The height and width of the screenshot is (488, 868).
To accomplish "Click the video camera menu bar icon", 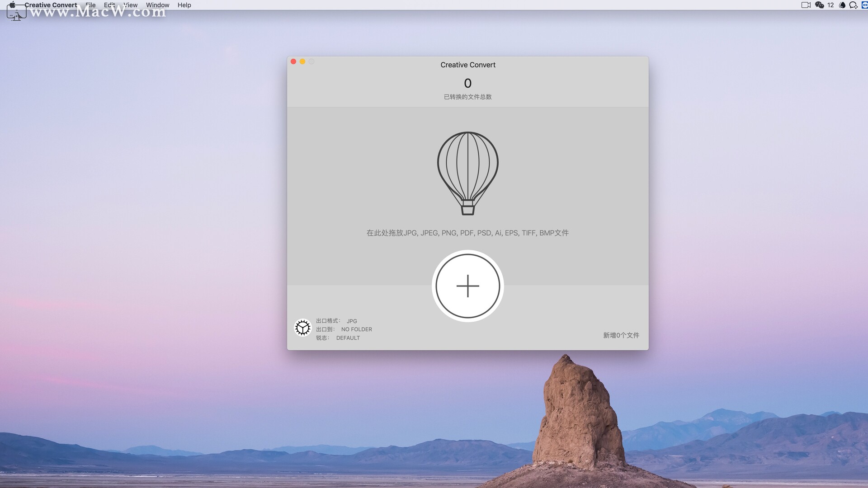I will [806, 5].
